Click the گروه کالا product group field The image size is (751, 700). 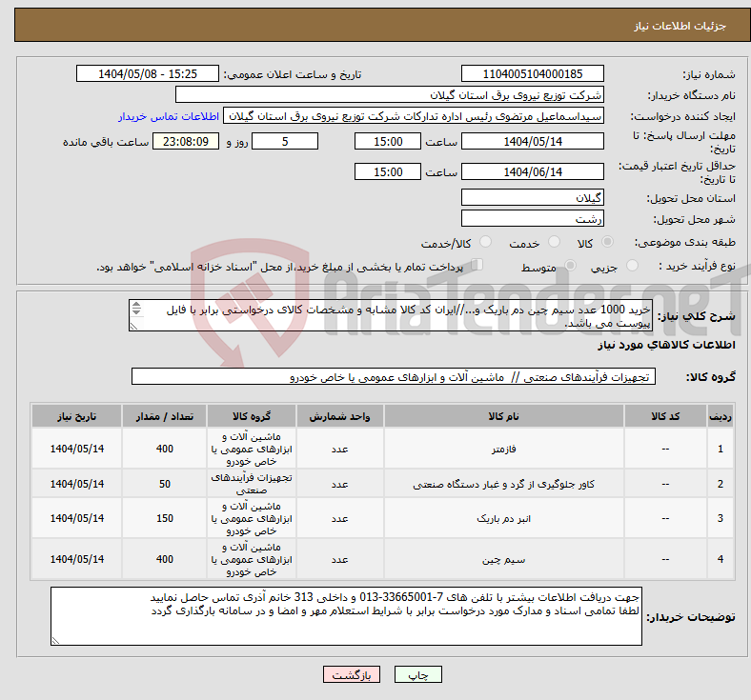coord(394,377)
